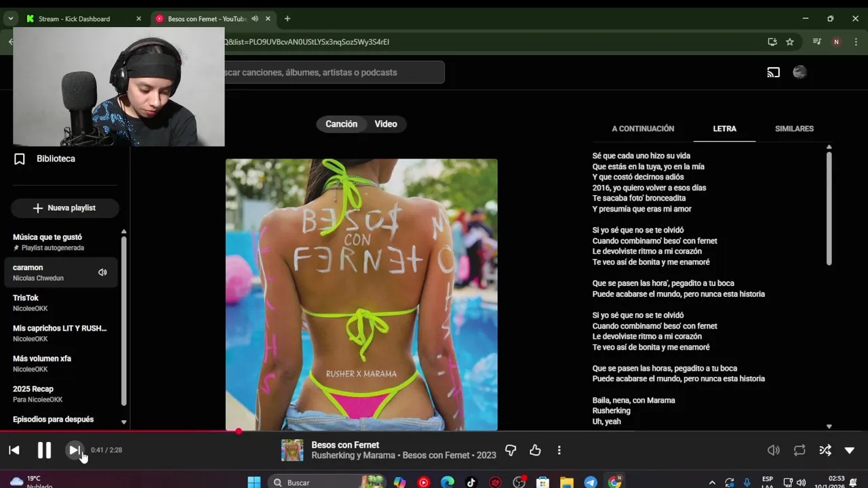Screen dimensions: 868x488
Task: Close the Stream - Kick Dashboard tab
Action: point(139,19)
